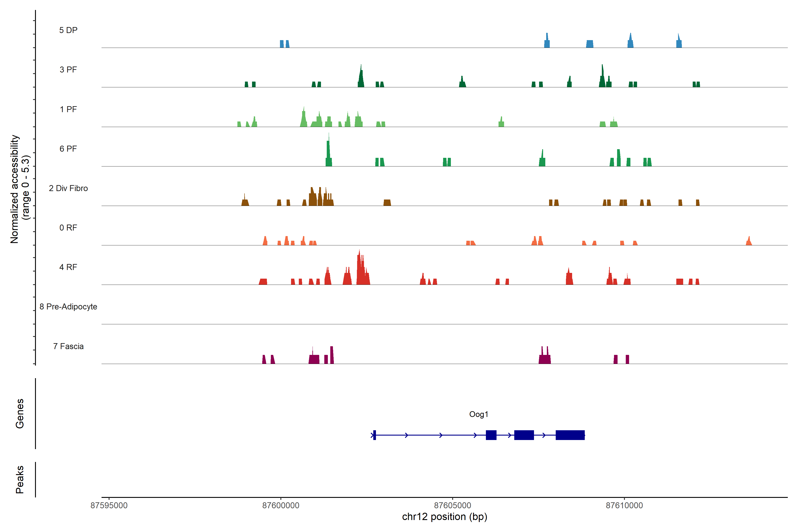Click the 3 PF track label

(68, 70)
